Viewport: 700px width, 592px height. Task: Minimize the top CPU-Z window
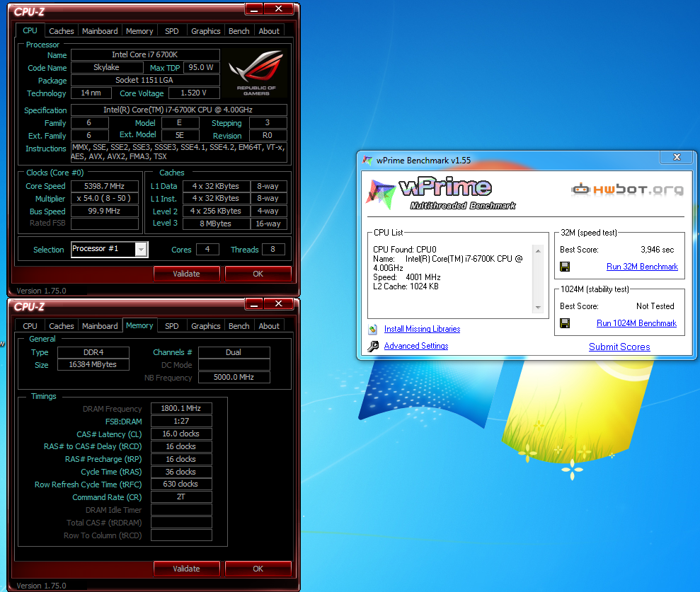254,9
